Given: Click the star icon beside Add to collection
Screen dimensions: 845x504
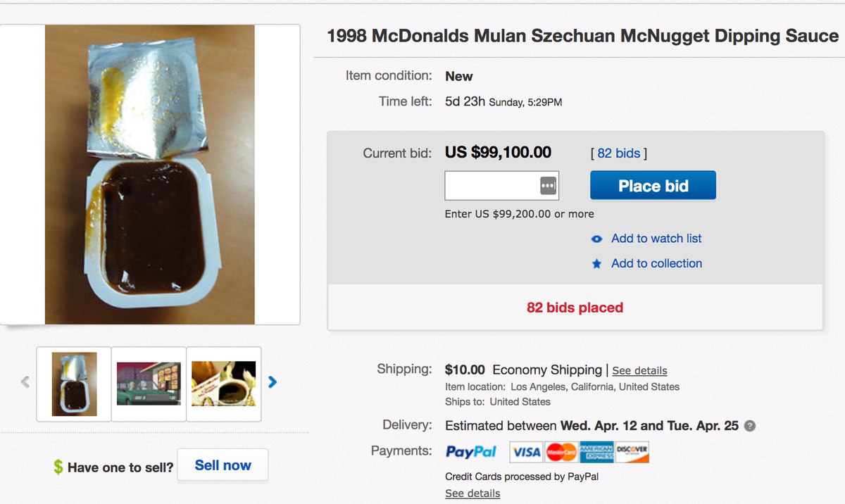Looking at the screenshot, I should pyautogui.click(x=596, y=264).
